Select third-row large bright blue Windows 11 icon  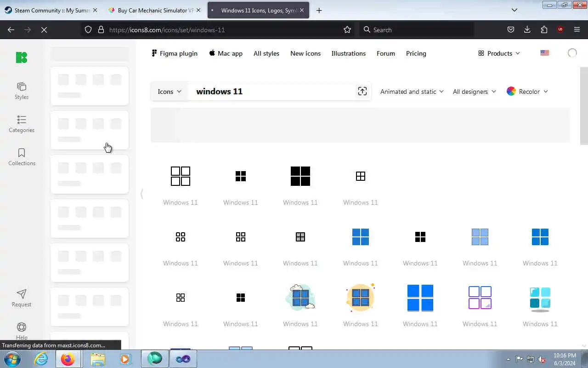[420, 298]
